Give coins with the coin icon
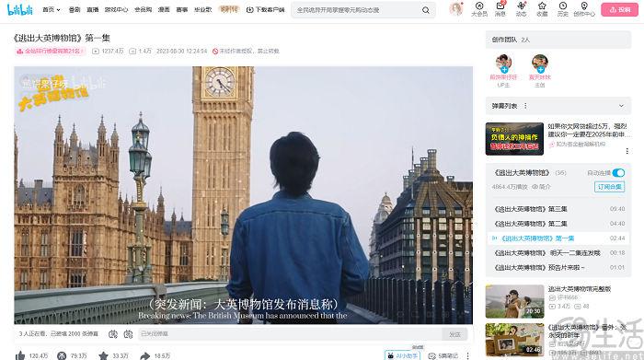This screenshot has height=360, width=644. pyautogui.click(x=62, y=355)
